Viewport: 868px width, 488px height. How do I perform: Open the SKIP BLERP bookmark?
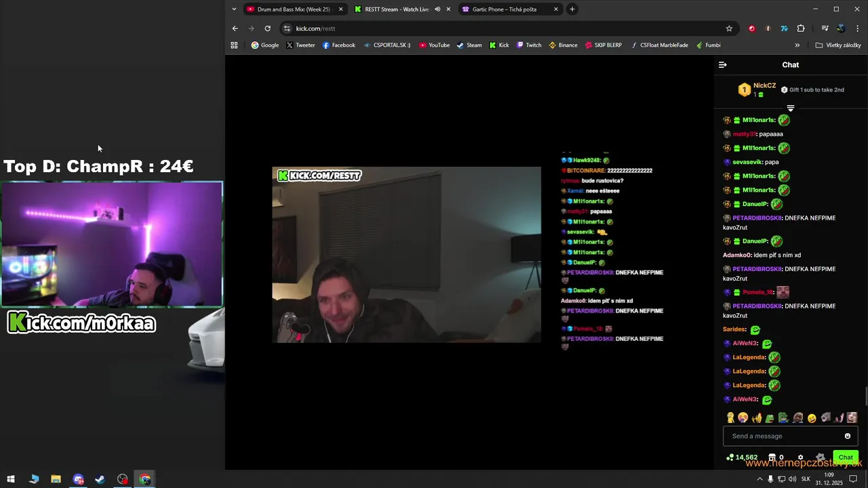[603, 45]
